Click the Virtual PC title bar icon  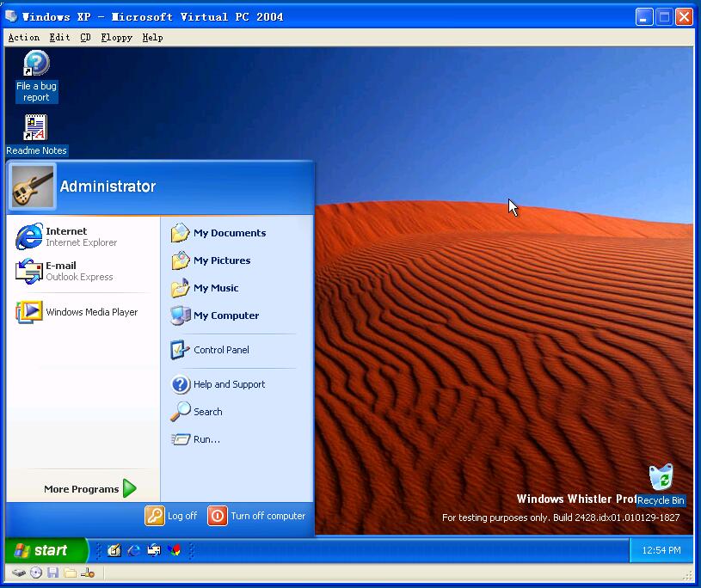[10, 16]
